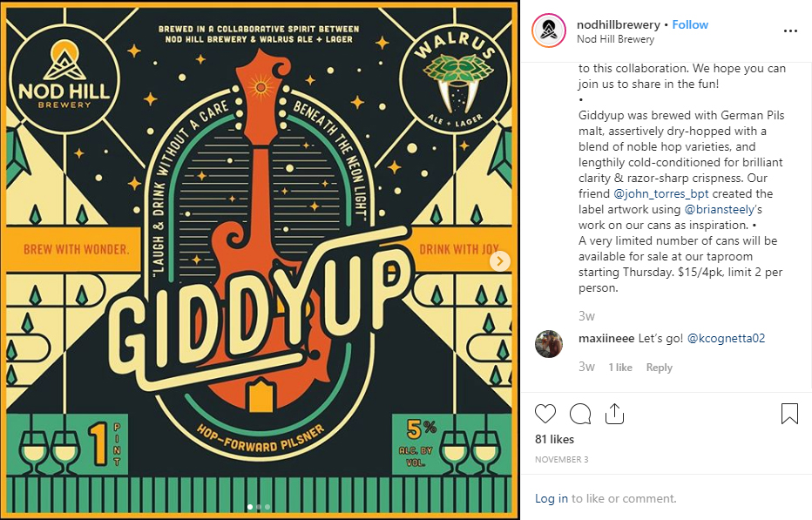Image resolution: width=812 pixels, height=520 pixels.
Task: Follow the nodhillbrewery account
Action: click(x=690, y=24)
